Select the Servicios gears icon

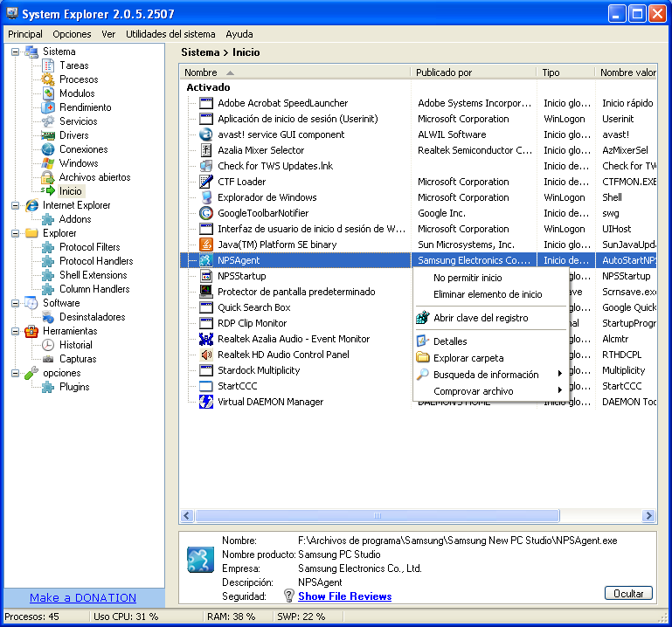48,121
